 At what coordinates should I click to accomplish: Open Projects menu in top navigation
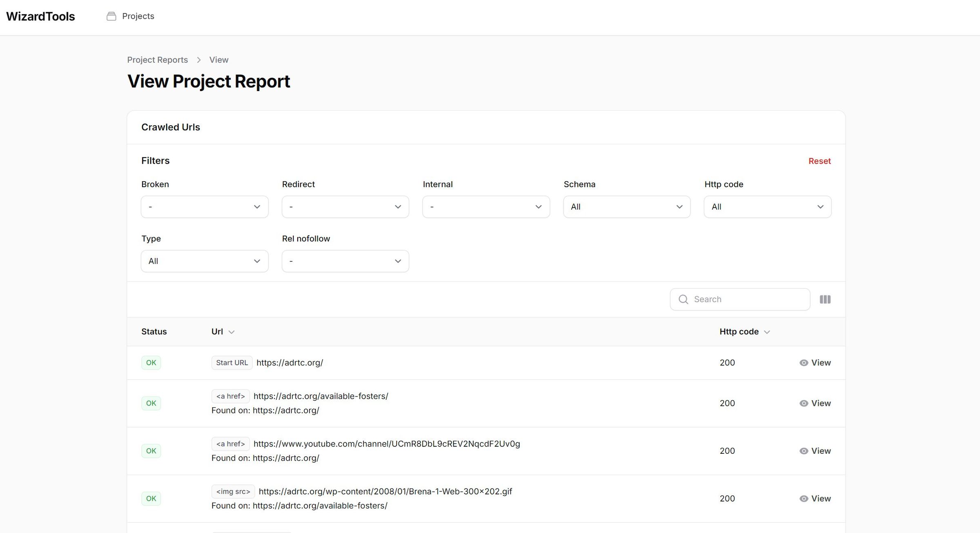138,16
